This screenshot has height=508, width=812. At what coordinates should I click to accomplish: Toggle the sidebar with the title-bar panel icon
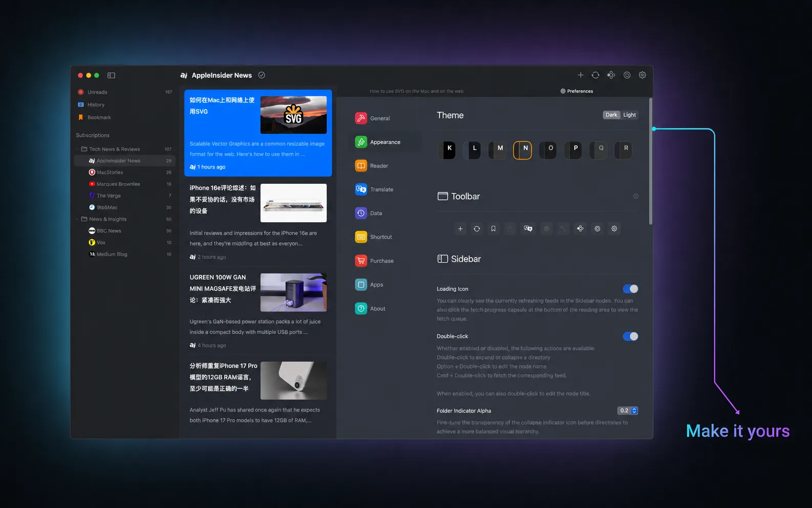[x=111, y=75]
